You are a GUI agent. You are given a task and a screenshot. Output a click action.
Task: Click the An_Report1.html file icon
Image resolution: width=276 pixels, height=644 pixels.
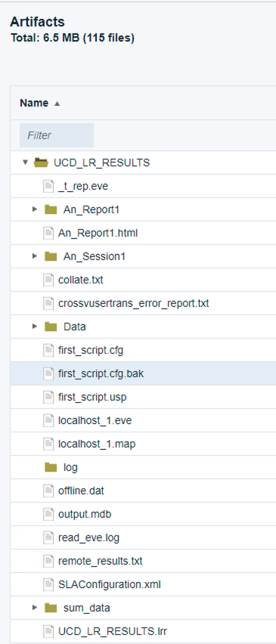(48, 233)
